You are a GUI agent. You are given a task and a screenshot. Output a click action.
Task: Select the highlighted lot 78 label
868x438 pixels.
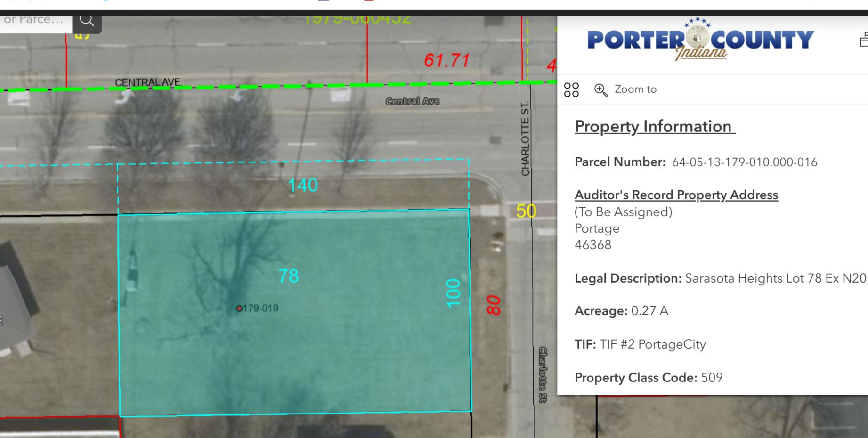point(288,276)
